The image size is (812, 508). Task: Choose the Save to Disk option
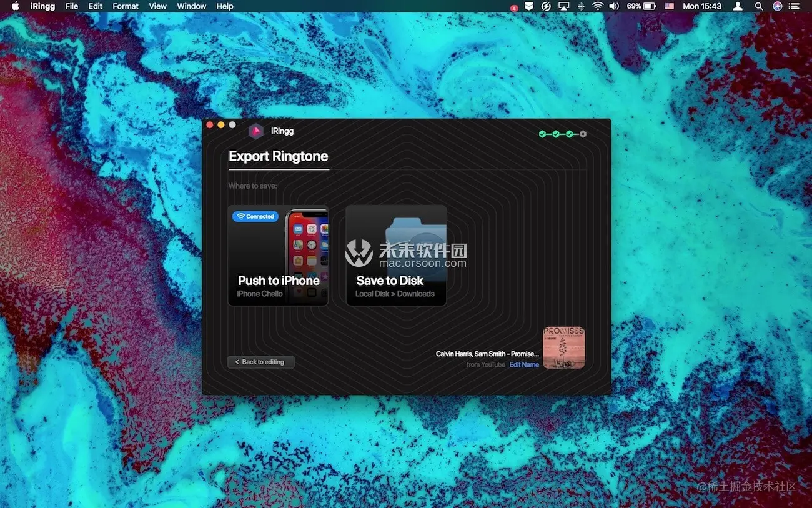pos(396,256)
